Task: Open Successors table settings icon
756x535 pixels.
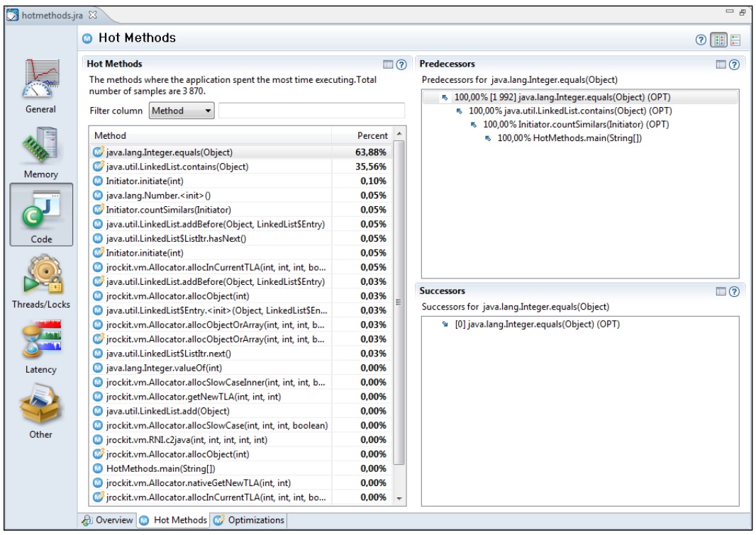Action: pyautogui.click(x=721, y=291)
